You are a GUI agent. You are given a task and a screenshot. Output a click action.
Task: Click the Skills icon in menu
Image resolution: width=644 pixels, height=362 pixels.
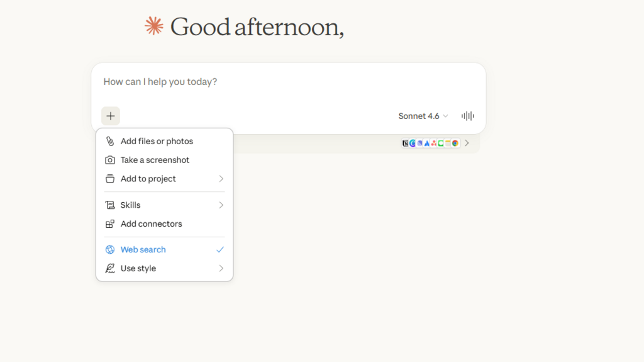[x=110, y=205]
